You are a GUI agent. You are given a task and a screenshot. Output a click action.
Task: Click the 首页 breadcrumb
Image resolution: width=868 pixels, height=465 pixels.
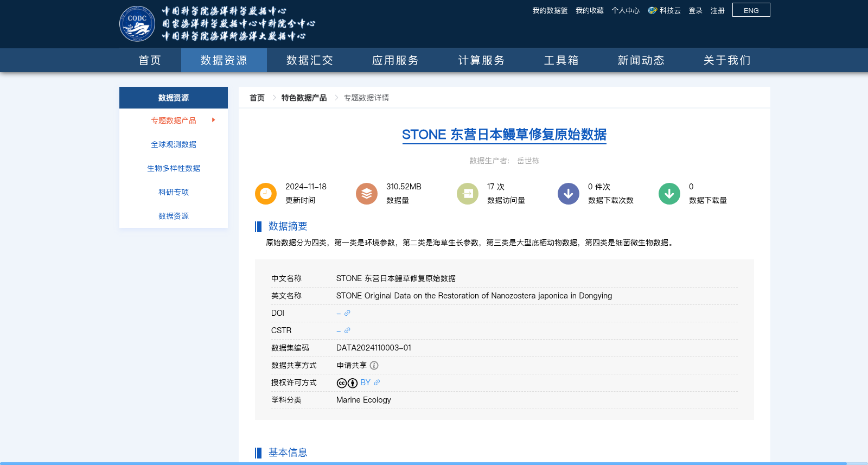257,98
